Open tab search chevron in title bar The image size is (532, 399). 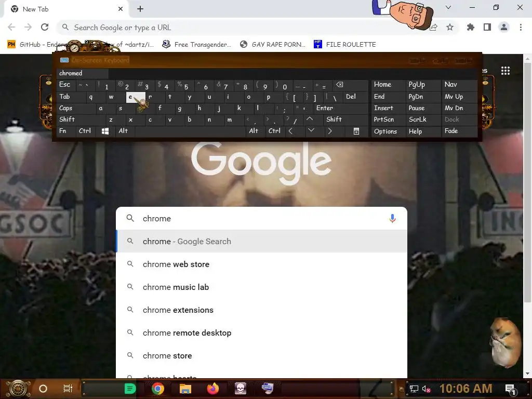[x=448, y=7]
